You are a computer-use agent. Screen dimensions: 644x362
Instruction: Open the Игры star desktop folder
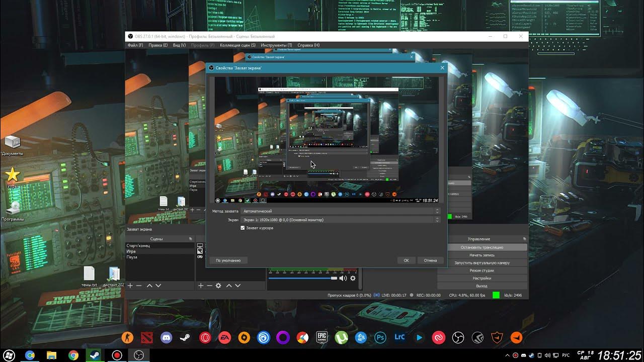[13, 178]
